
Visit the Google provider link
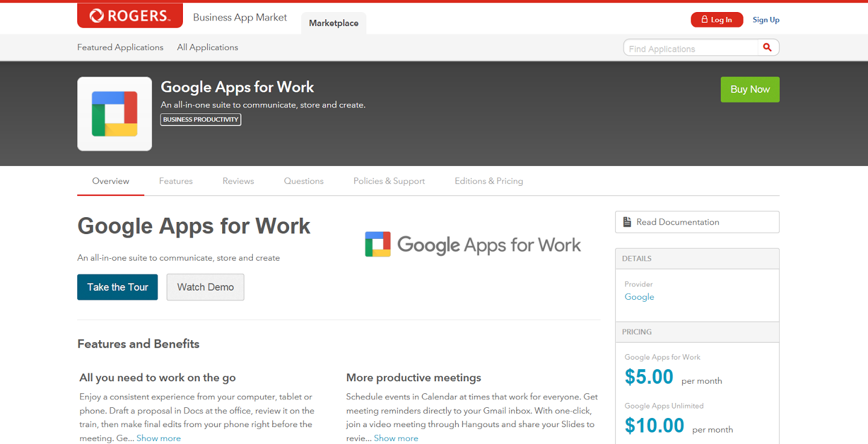coord(639,297)
